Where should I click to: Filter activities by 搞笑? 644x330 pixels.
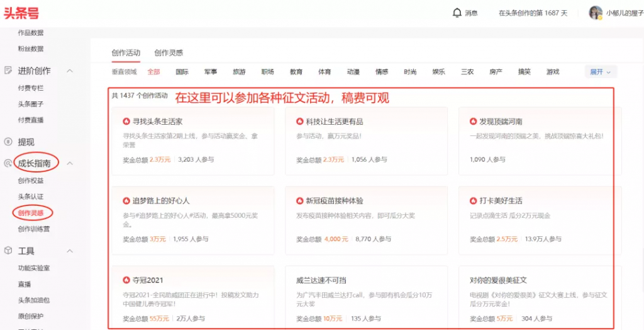click(524, 72)
